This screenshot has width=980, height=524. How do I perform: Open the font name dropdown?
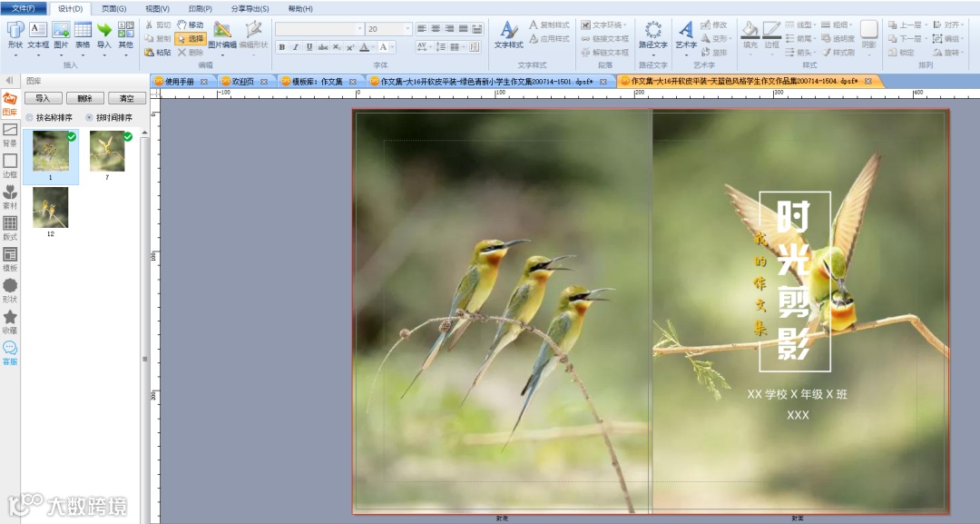click(x=359, y=29)
